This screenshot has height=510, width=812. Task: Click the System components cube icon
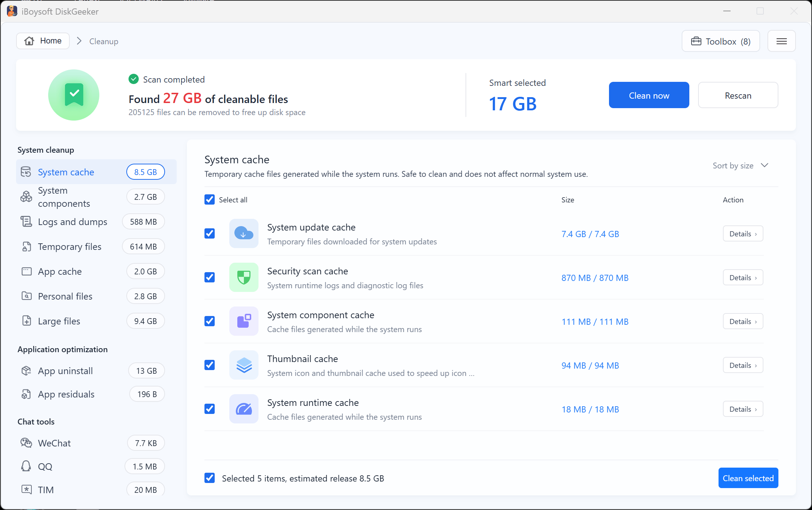[26, 197]
